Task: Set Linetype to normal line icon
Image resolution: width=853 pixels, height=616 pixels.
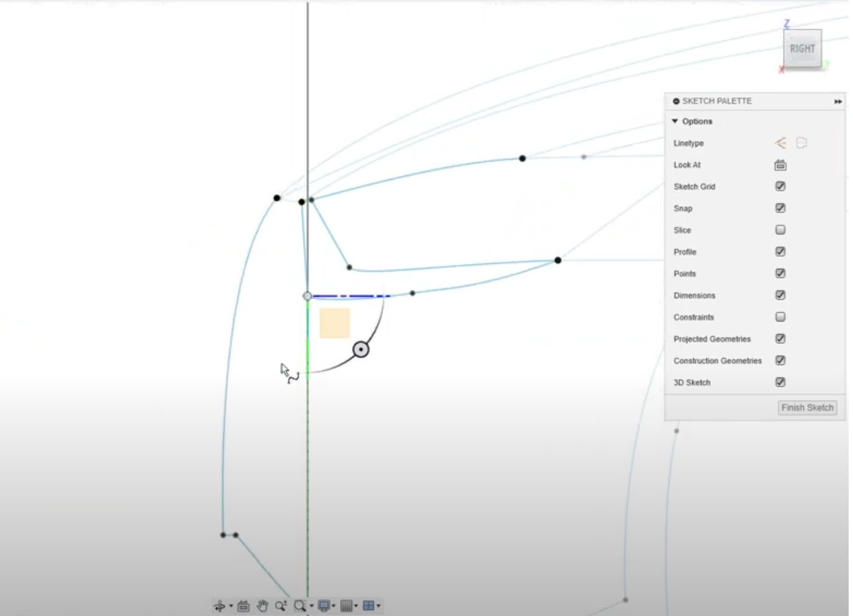Action: click(780, 143)
